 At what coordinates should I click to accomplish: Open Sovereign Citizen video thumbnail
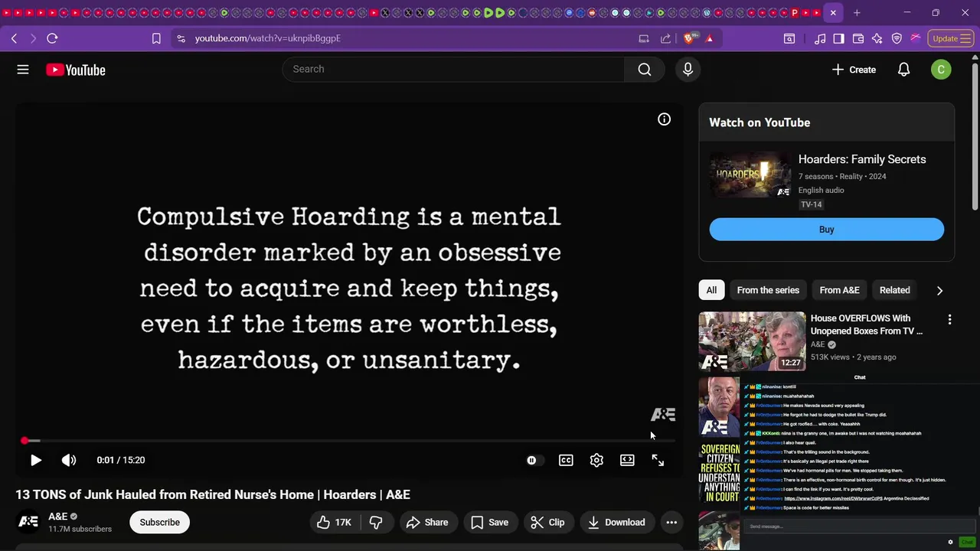coord(720,473)
